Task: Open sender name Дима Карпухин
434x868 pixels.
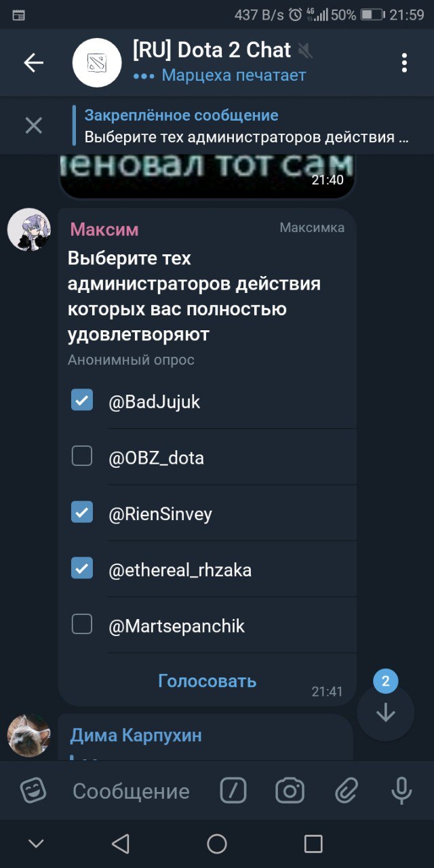Action: point(136,735)
